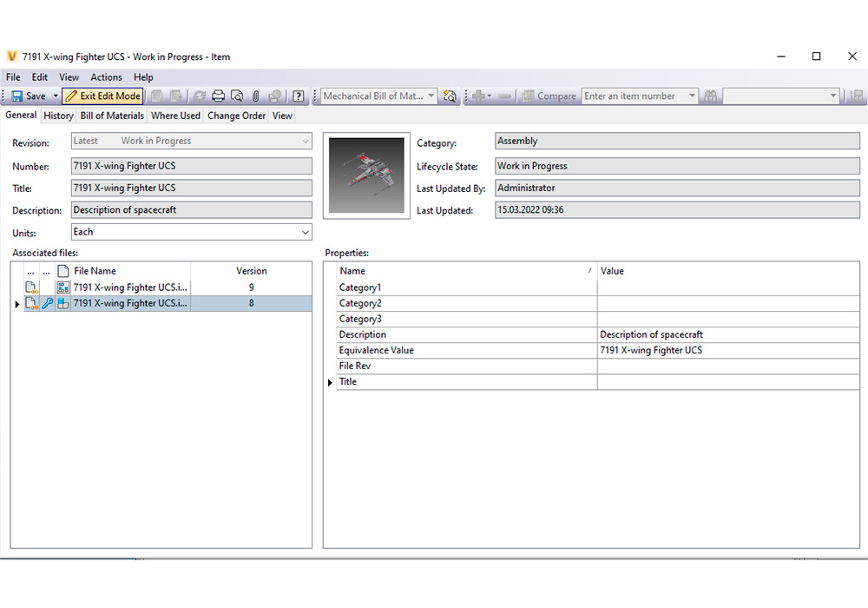Click Equivalence Value cell 7191 X-wing Fighter UCS
This screenshot has width=868, height=608.
click(x=728, y=351)
